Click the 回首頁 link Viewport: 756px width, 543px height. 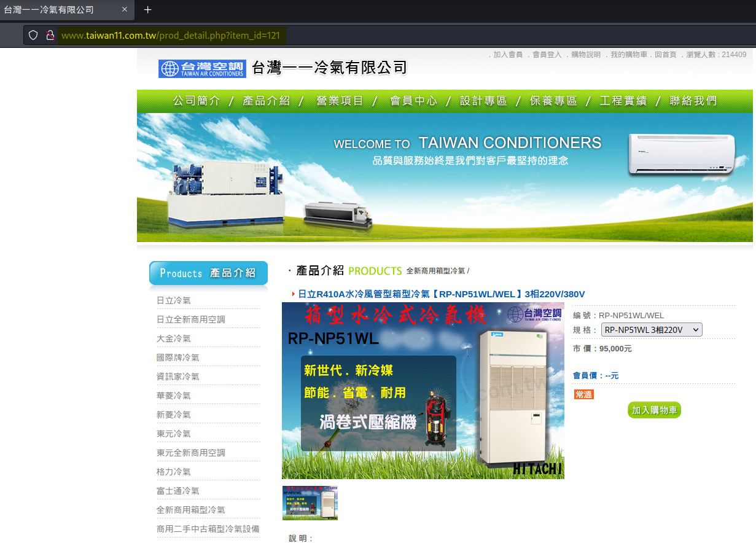pos(665,55)
